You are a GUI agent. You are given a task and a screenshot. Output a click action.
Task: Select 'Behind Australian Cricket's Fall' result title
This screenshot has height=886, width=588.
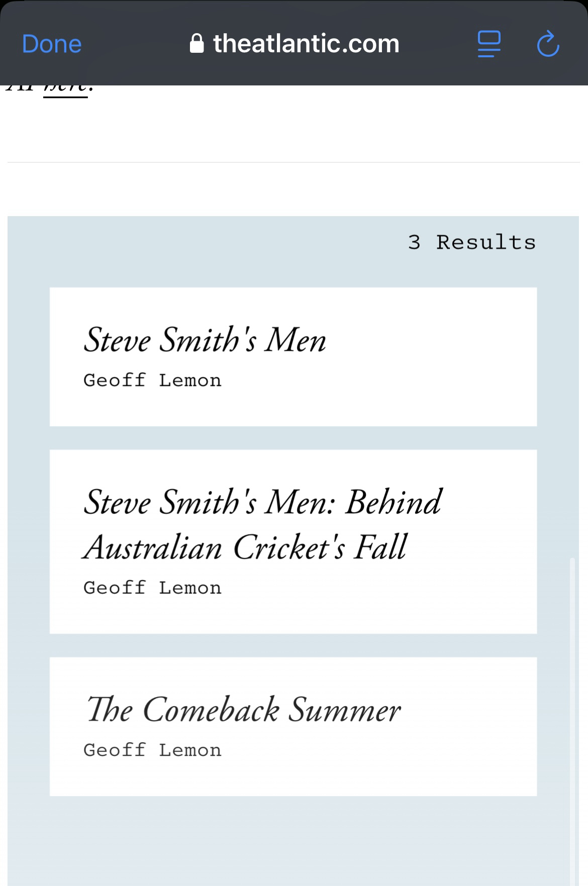pos(262,524)
